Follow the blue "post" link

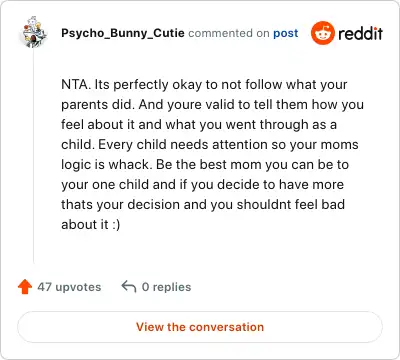coord(286,33)
